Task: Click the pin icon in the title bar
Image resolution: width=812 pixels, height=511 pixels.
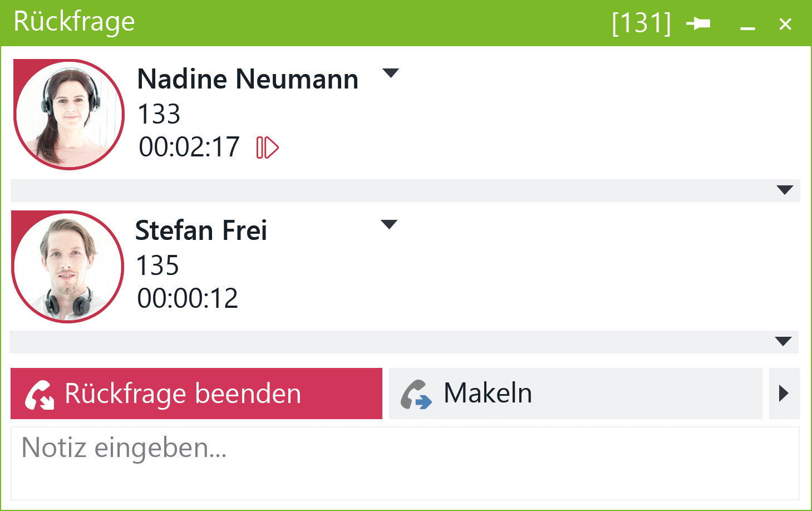Action: (x=698, y=23)
